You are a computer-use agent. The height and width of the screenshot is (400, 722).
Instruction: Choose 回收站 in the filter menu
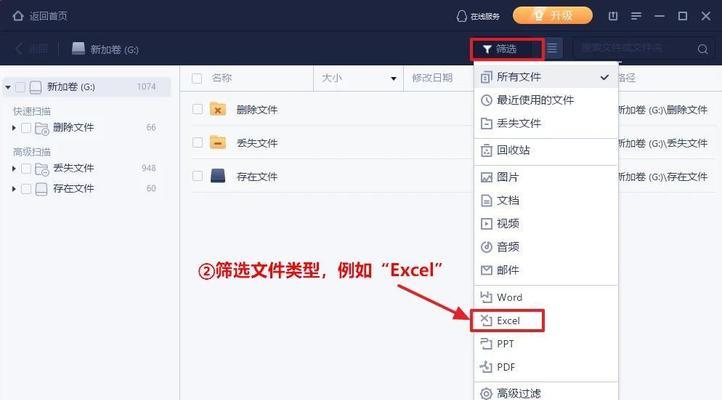click(545, 150)
